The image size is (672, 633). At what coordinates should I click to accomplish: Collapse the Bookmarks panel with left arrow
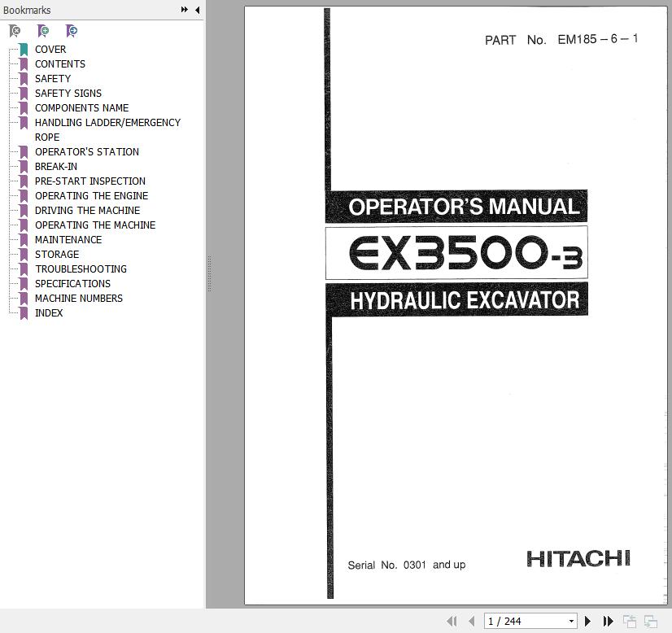tap(197, 10)
